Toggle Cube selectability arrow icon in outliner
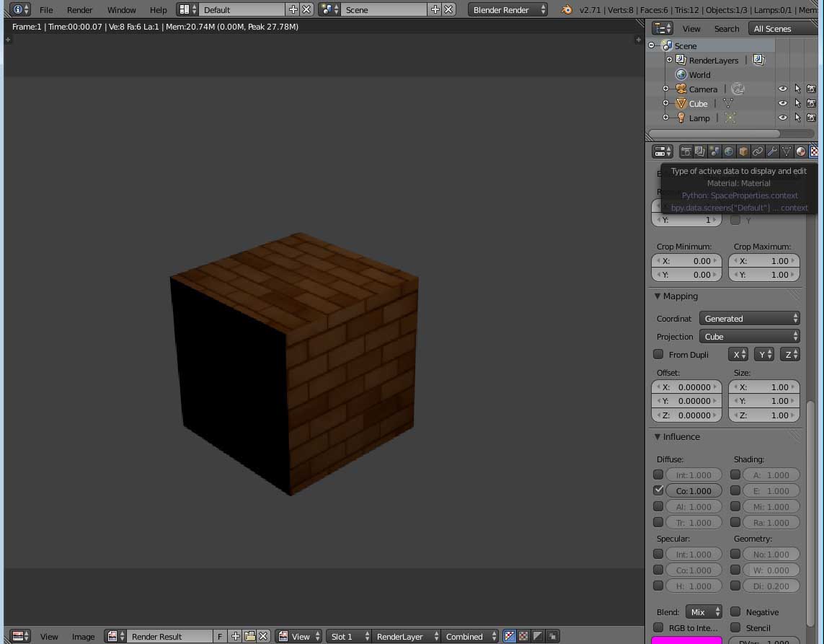Screen dimensions: 824x644 tap(797, 103)
